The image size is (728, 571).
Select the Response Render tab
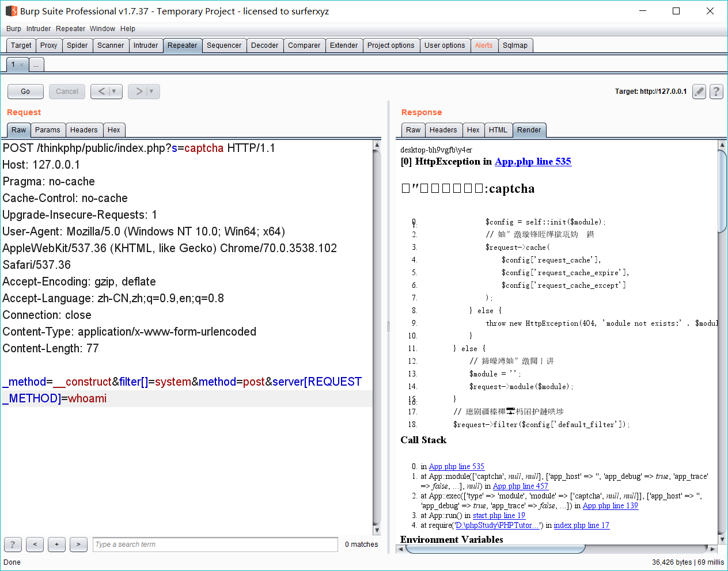tap(529, 130)
